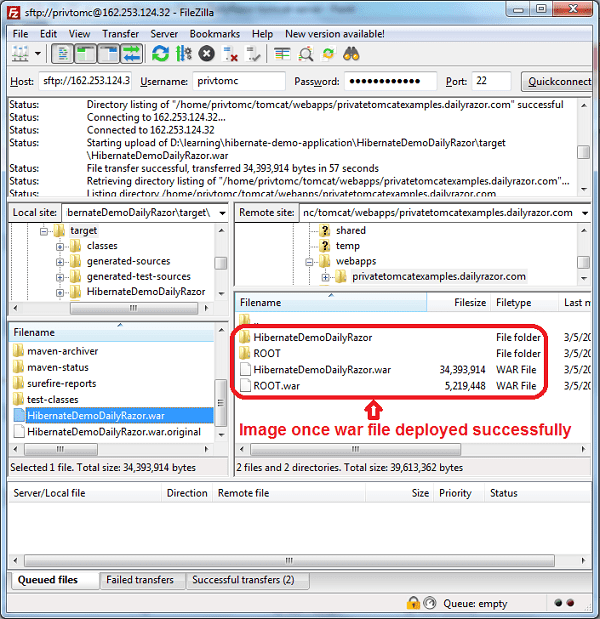
Task: Open the Local site path dropdown
Action: [223, 213]
